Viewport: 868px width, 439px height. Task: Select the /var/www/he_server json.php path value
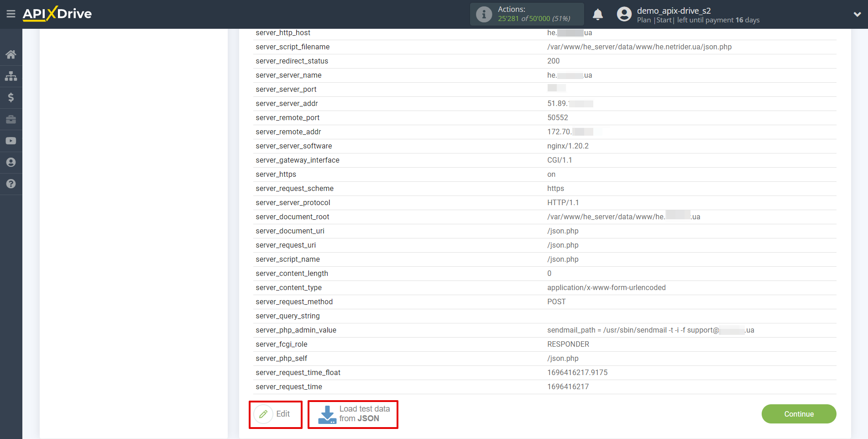pos(639,47)
